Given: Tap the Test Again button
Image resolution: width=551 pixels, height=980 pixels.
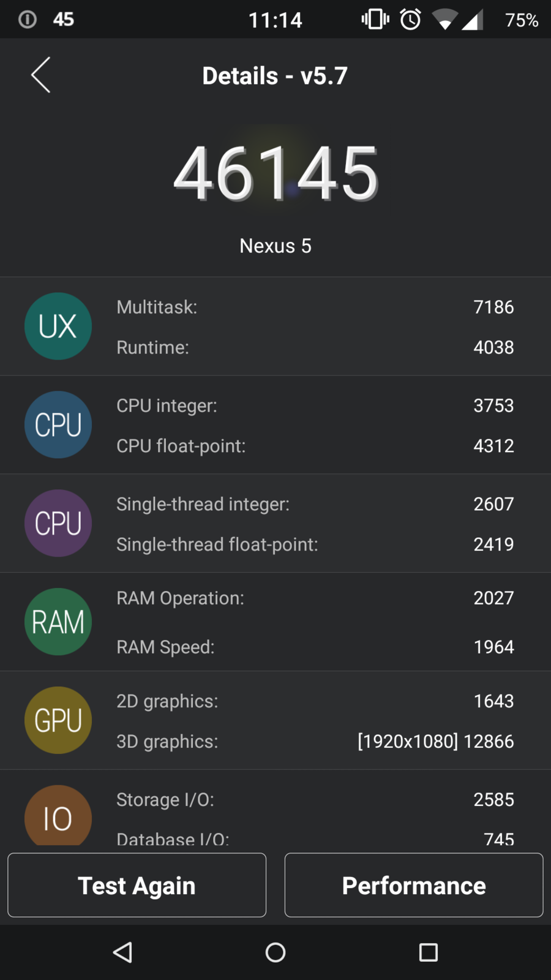Looking at the screenshot, I should pos(137,885).
